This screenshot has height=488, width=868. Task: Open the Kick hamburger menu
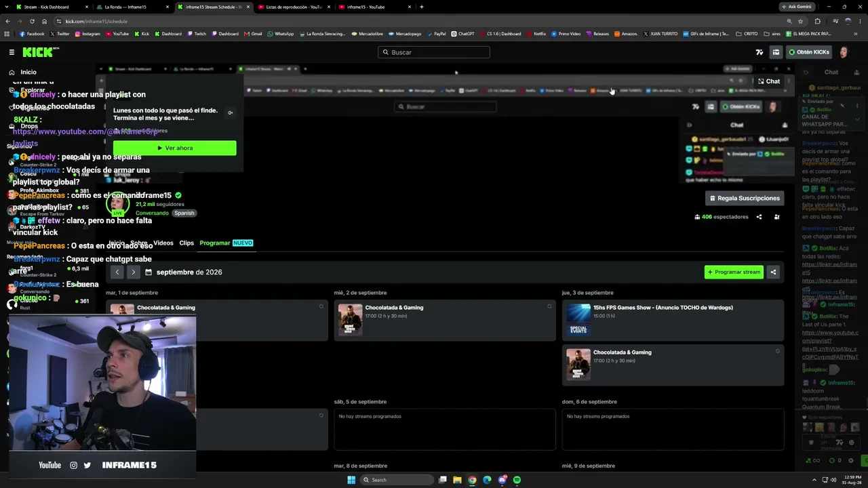[12, 52]
